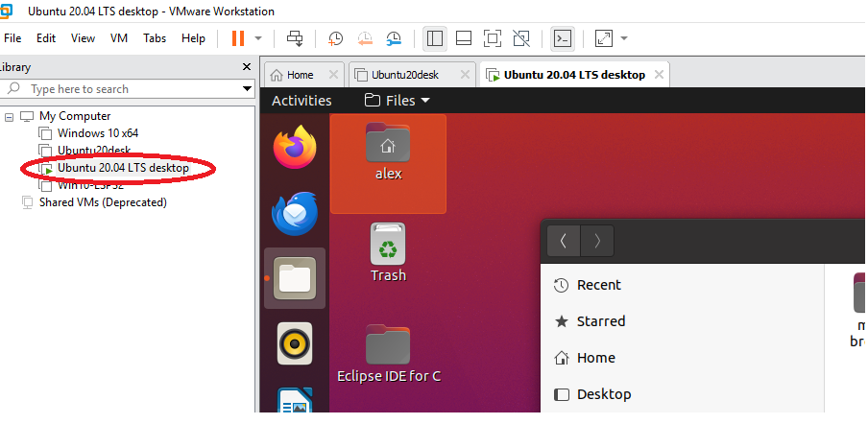Go to Starred in the Files sidebar

click(x=600, y=321)
